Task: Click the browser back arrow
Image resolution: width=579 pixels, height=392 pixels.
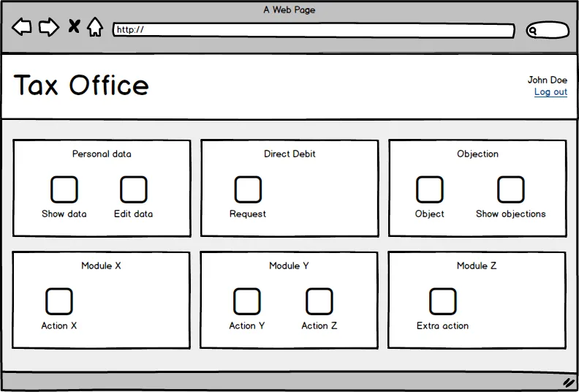Action: pos(21,27)
